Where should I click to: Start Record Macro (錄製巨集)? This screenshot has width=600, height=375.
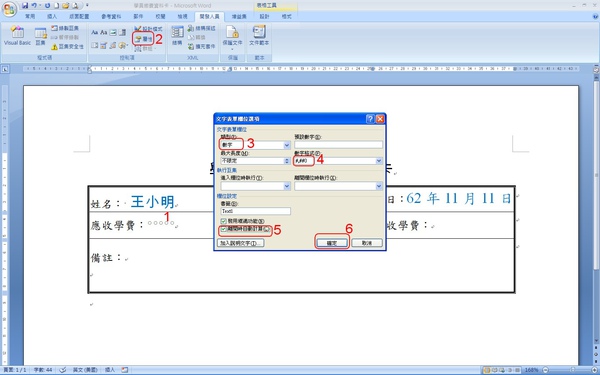click(x=65, y=28)
